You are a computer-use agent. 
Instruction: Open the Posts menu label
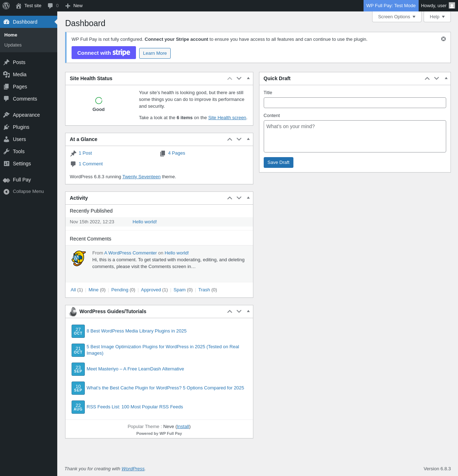coord(19,62)
